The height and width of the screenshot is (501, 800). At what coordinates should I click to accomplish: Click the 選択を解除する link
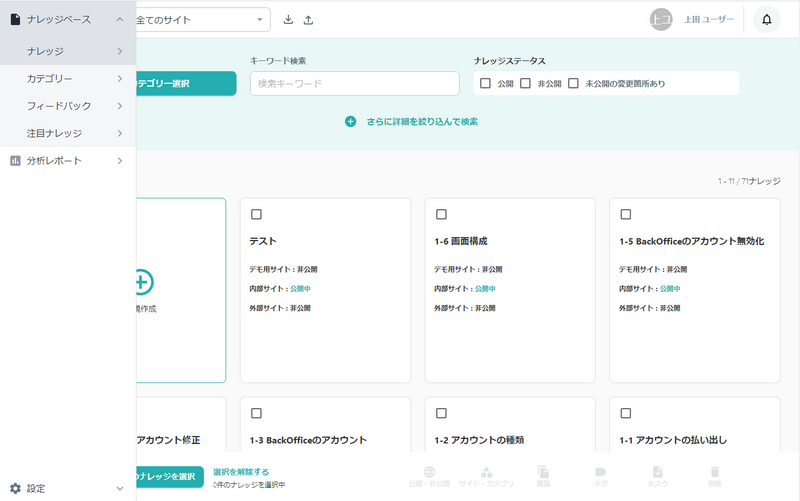tap(241, 471)
